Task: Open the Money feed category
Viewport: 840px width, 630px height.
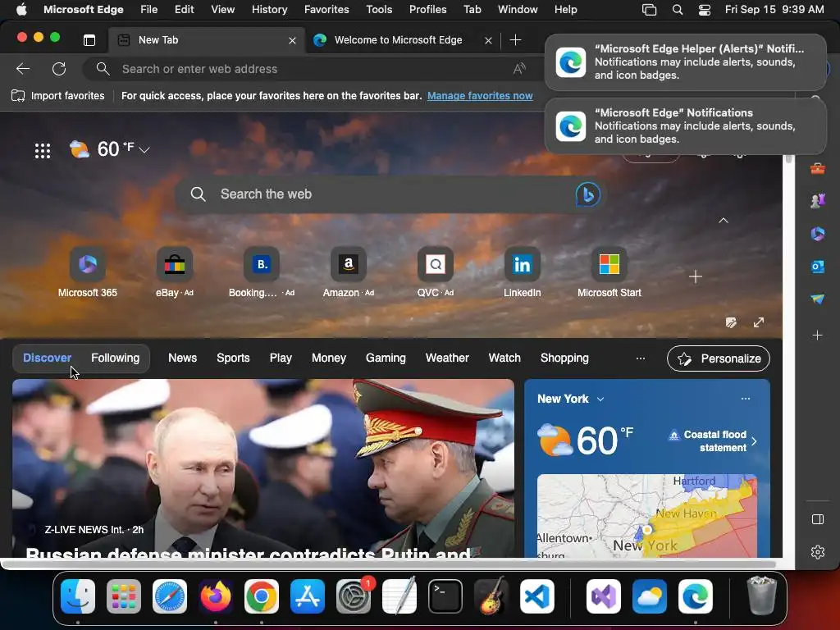Action: coord(329,358)
